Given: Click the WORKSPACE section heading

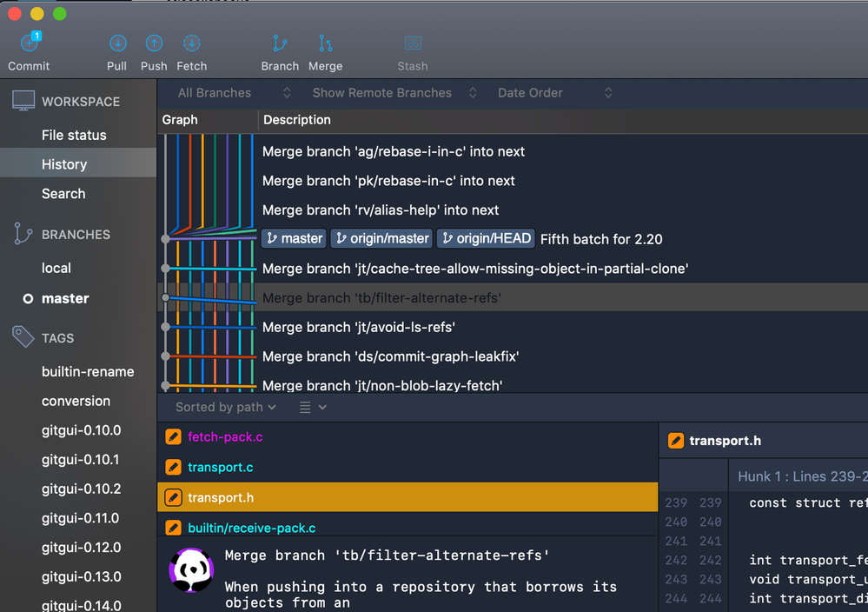Looking at the screenshot, I should [x=81, y=102].
